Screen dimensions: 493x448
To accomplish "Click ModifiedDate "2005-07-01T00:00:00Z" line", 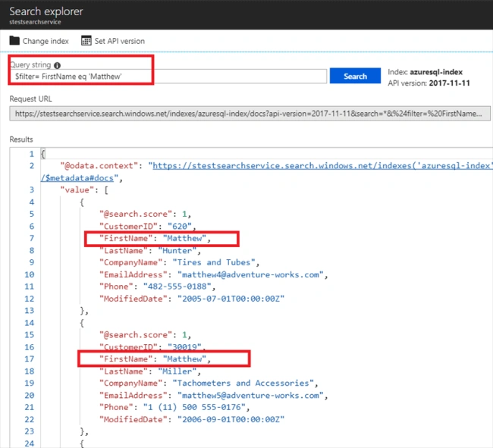I will (192, 299).
